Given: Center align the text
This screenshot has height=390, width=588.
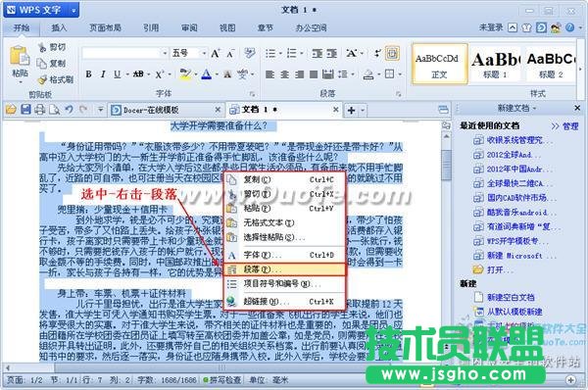Looking at the screenshot, I should pyautogui.click(x=284, y=74).
